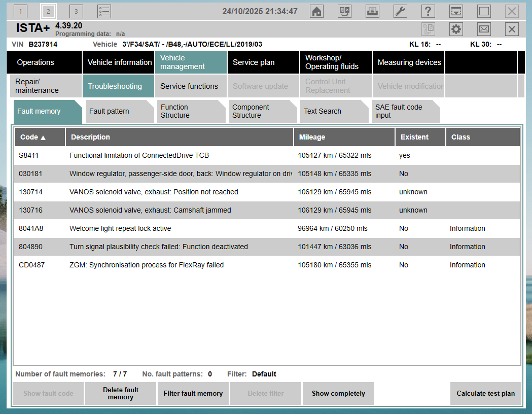
Task: Click the printer icon in top toolbar
Action: 372,11
